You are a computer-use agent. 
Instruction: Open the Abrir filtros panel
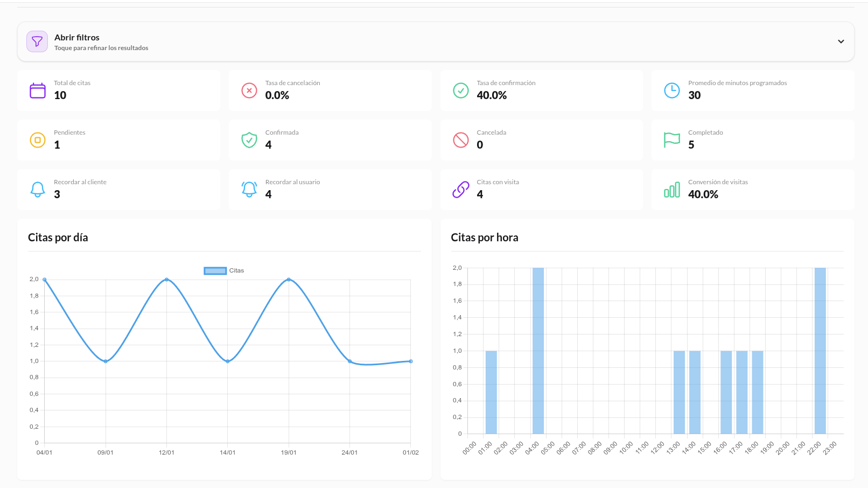pyautogui.click(x=77, y=37)
